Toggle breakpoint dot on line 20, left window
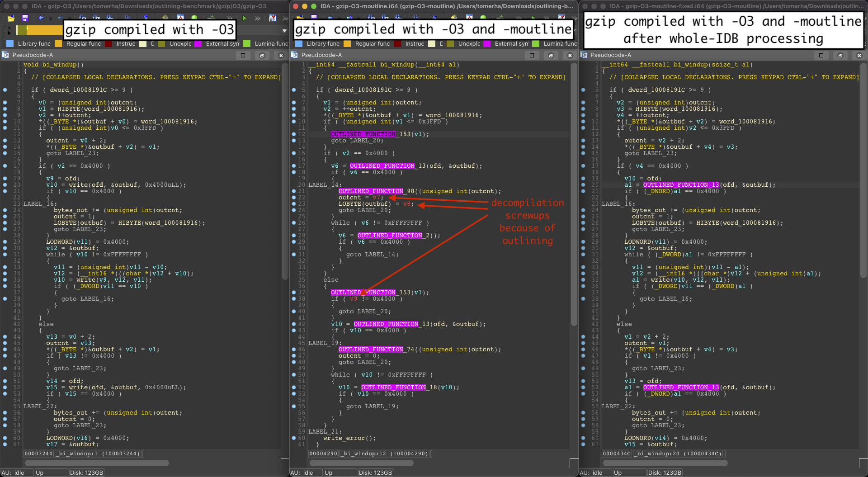 tap(5, 185)
